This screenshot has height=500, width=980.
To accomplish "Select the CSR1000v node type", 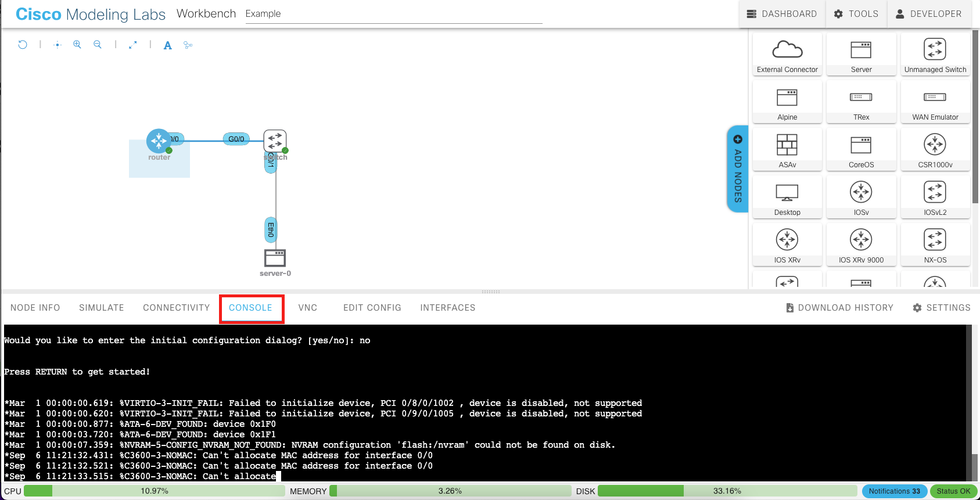I will 935,150.
